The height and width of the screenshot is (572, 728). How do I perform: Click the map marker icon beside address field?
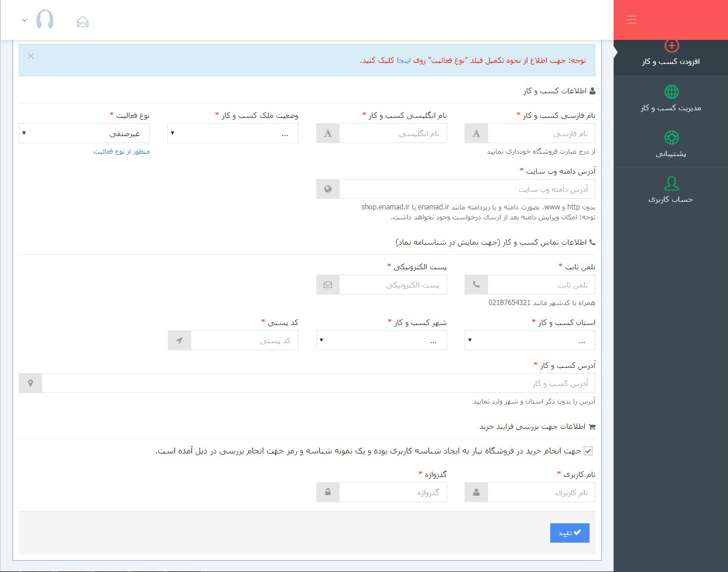coord(31,383)
